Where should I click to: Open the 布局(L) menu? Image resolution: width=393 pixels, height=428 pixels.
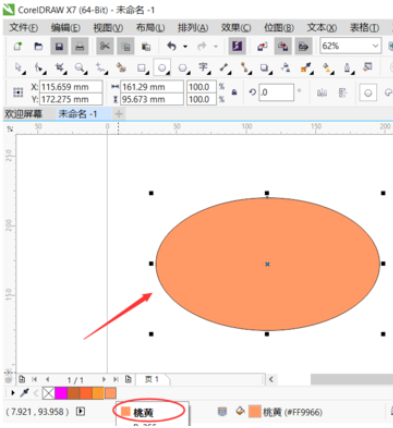[150, 28]
